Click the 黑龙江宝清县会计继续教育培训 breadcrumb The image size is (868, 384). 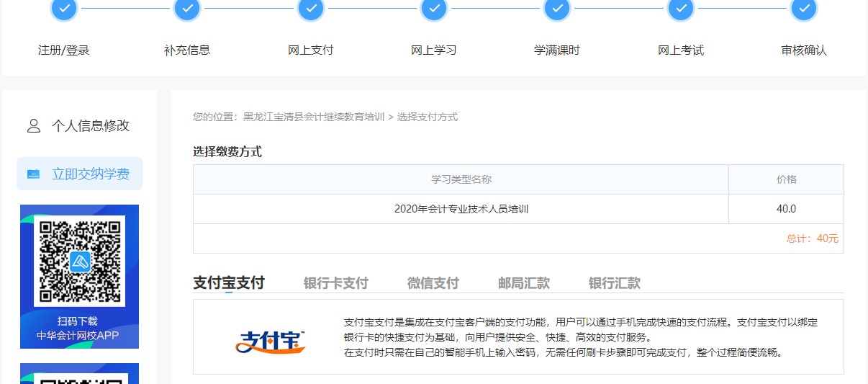click(x=314, y=117)
